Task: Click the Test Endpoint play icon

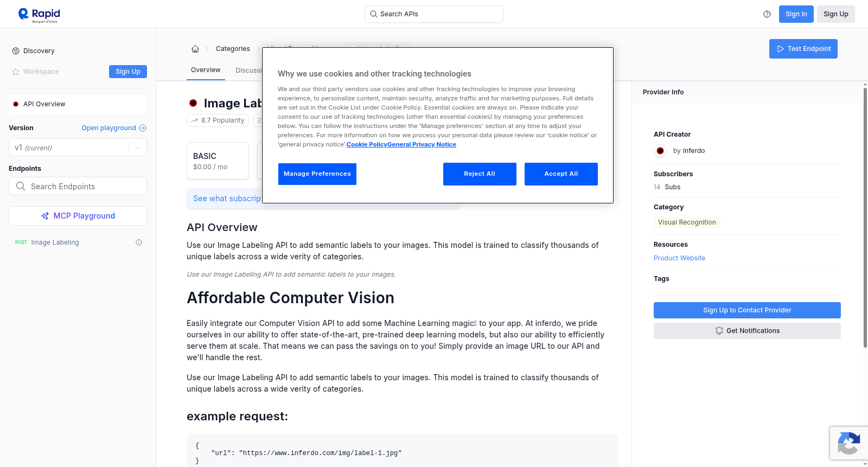Action: (781, 49)
